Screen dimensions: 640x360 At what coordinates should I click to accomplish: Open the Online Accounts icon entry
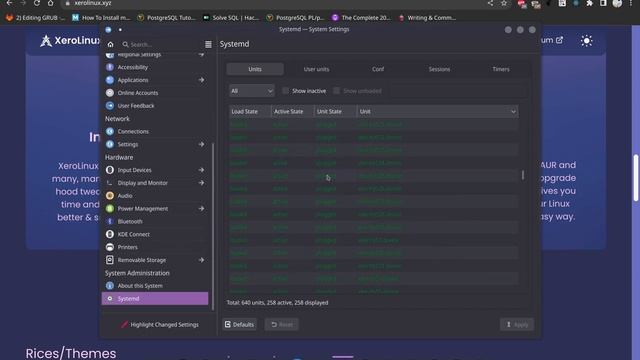coord(110,93)
